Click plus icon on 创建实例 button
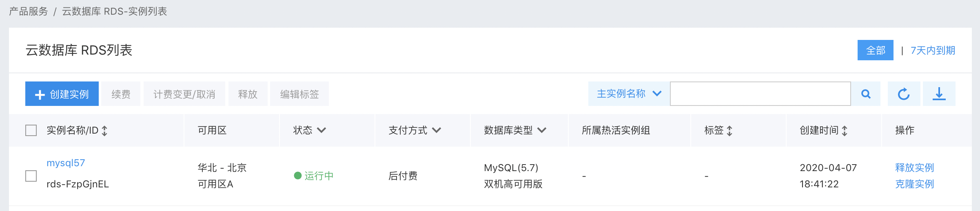This screenshot has width=980, height=211. click(x=40, y=95)
